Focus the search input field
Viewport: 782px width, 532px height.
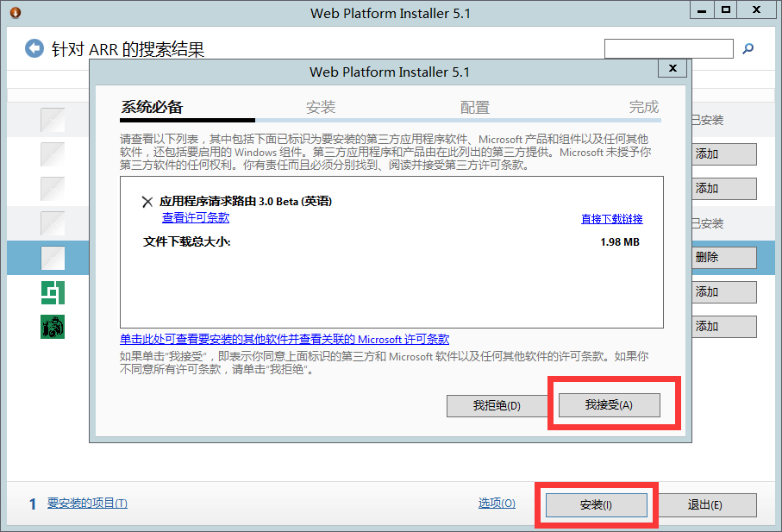coord(668,49)
